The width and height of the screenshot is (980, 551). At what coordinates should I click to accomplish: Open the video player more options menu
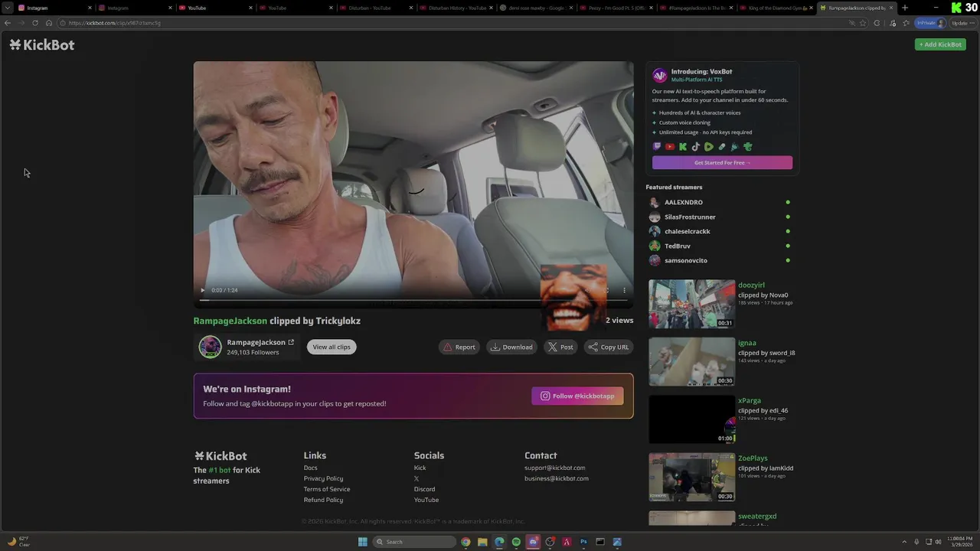click(624, 290)
